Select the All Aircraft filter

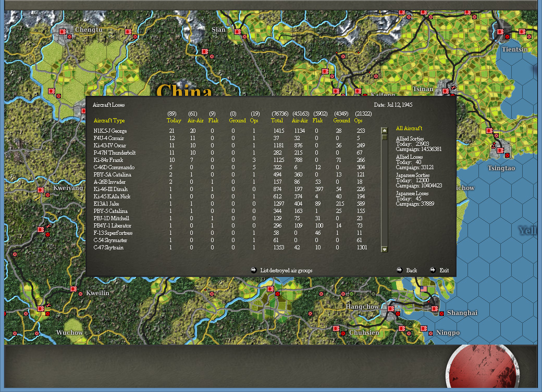click(409, 128)
